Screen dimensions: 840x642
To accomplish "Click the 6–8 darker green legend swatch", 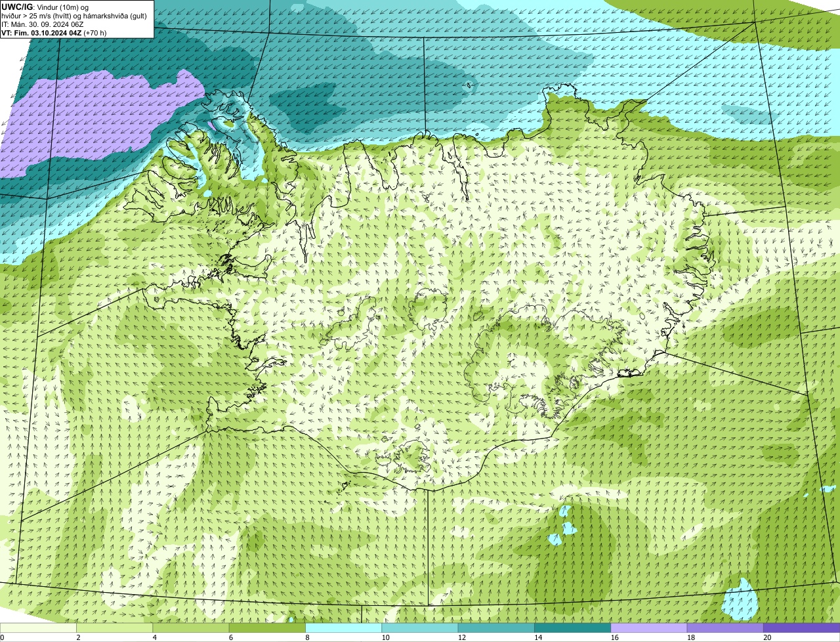I will click(x=267, y=628).
